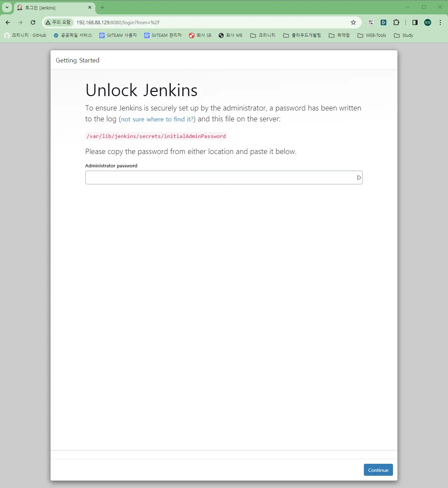Expand the 크리니티 bookmark folder
Viewport: 448px width, 488px height.
coord(263,35)
